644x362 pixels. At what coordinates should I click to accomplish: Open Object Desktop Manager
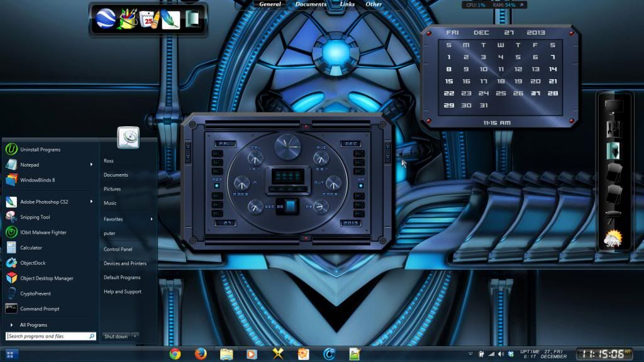tap(47, 278)
